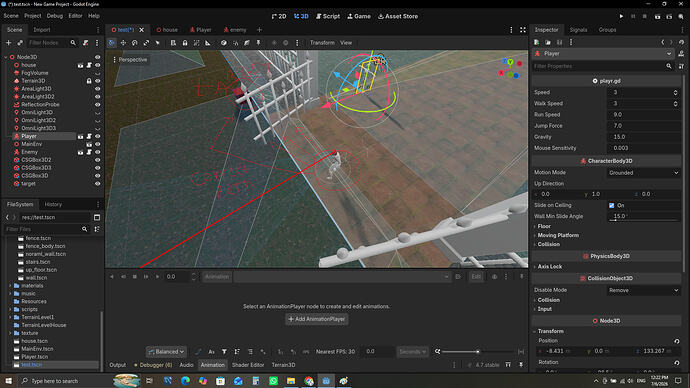Image resolution: width=690 pixels, height=388 pixels.
Task: Switch to the Script workspace
Action: (x=328, y=16)
